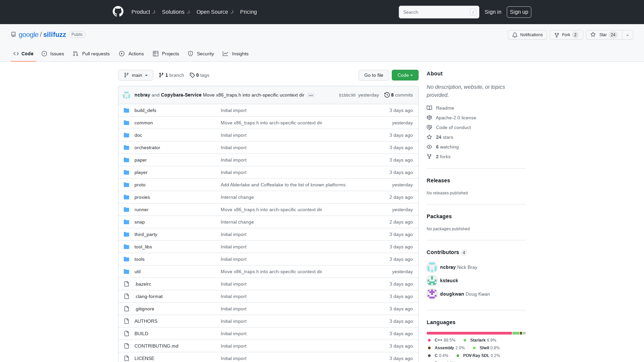Switch to the Pull requests tab
The image size is (644, 362).
tap(91, 54)
